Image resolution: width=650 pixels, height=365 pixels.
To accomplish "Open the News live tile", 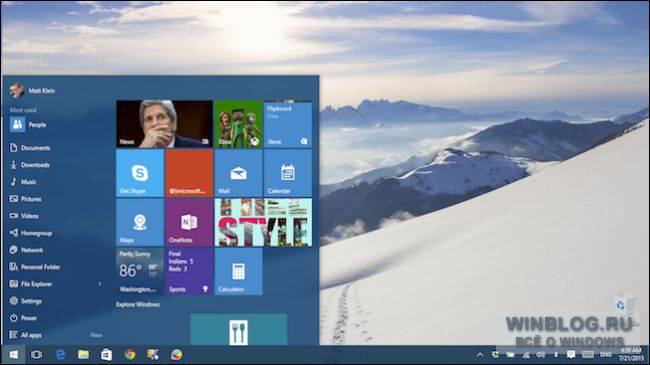I will tap(165, 124).
